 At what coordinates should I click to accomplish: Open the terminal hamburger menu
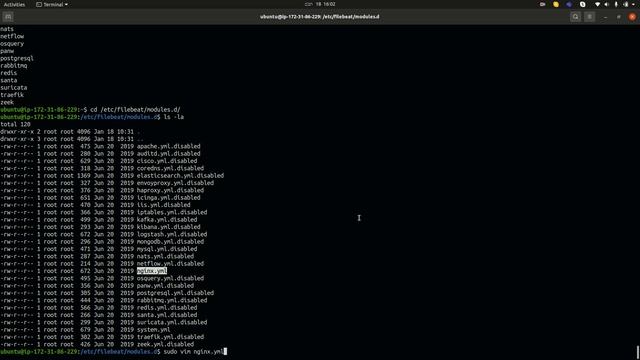click(x=589, y=17)
